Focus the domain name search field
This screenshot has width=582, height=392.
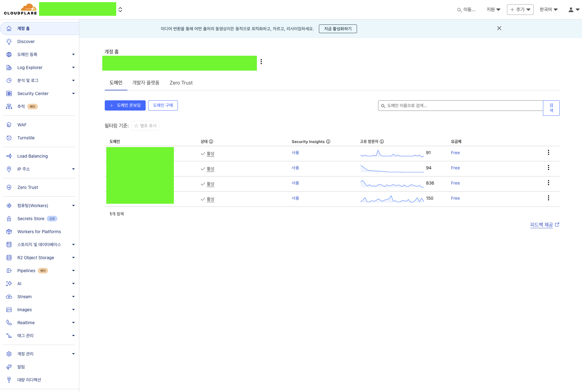click(461, 106)
